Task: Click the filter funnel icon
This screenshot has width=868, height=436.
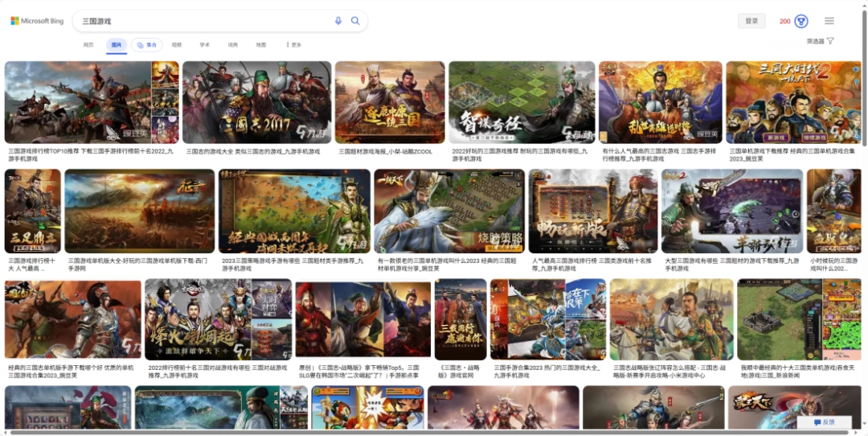Action: (x=830, y=41)
